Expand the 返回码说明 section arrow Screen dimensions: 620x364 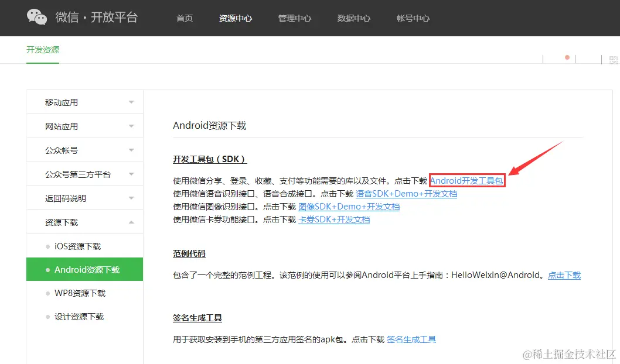point(131,198)
